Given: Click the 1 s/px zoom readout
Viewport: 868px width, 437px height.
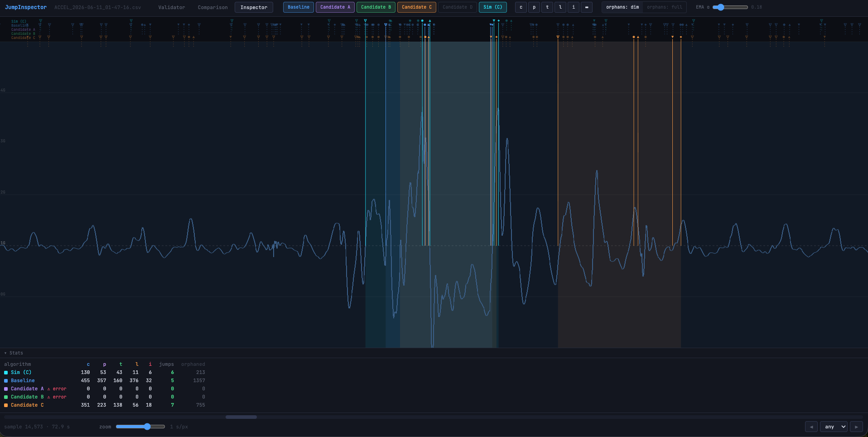Looking at the screenshot, I should 179,427.
